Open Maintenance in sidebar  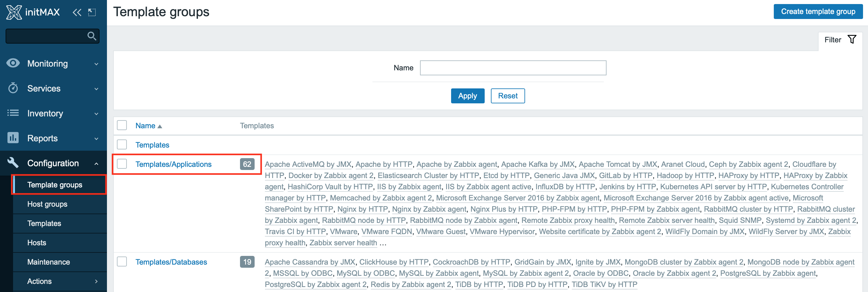click(x=59, y=261)
